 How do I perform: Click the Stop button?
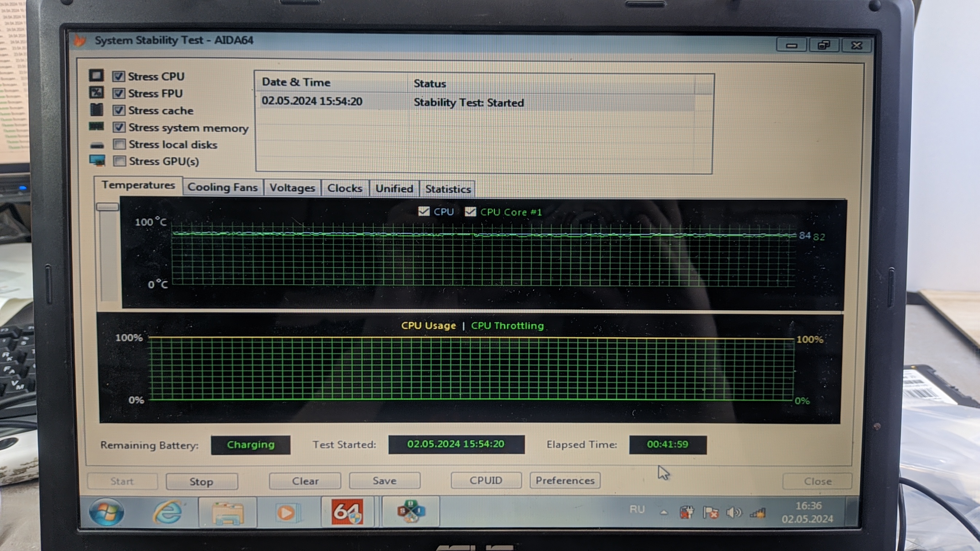(x=202, y=481)
